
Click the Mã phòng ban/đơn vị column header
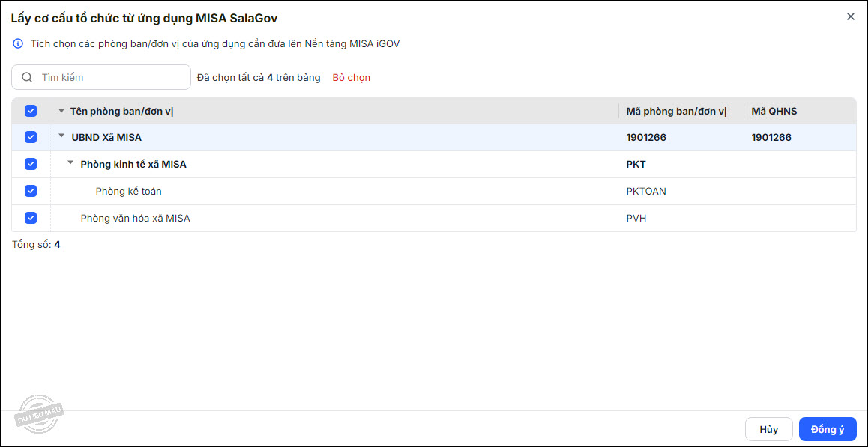[676, 111]
